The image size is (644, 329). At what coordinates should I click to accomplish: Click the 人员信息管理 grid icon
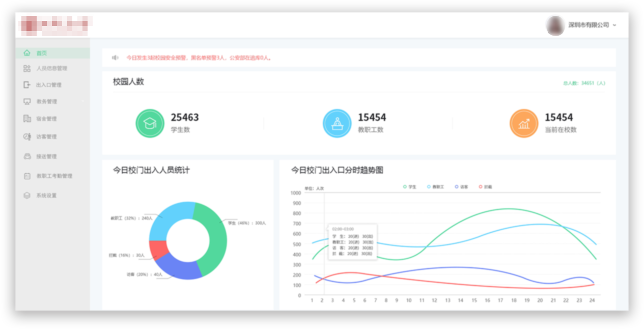click(x=27, y=68)
